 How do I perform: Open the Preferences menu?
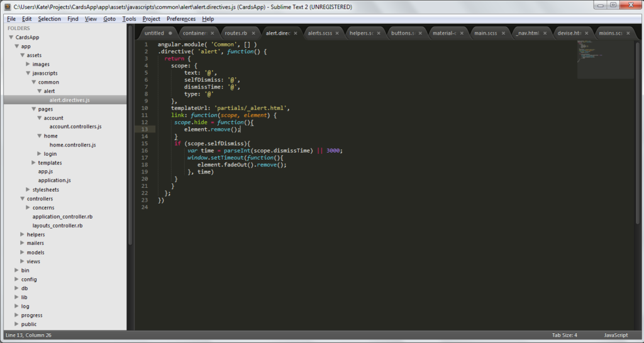click(x=180, y=19)
